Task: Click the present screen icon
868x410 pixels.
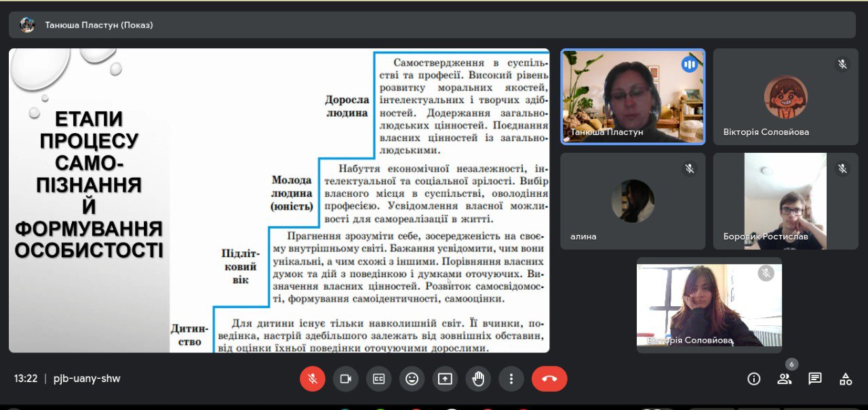Action: pyautogui.click(x=445, y=379)
